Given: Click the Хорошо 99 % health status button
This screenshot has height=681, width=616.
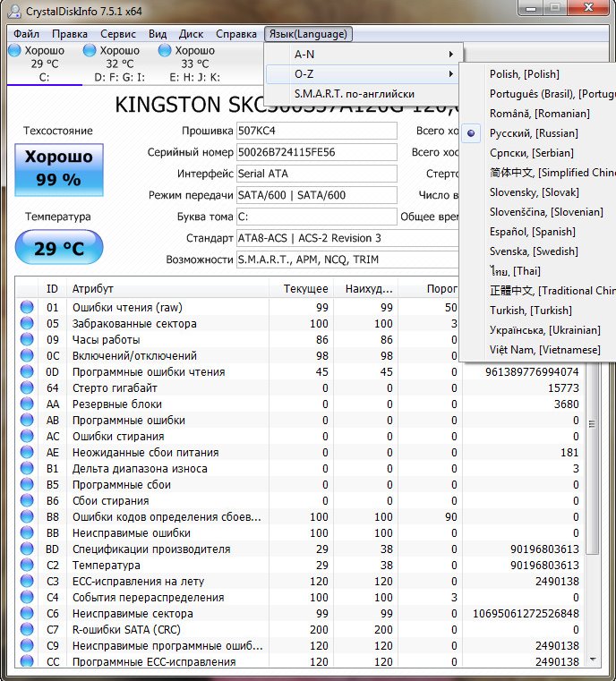Looking at the screenshot, I should click(59, 169).
